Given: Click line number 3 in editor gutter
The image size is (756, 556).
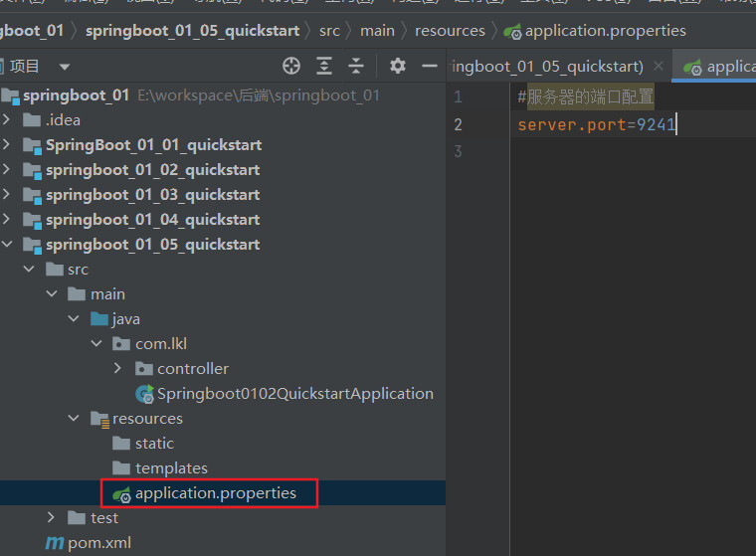Looking at the screenshot, I should point(458,151).
